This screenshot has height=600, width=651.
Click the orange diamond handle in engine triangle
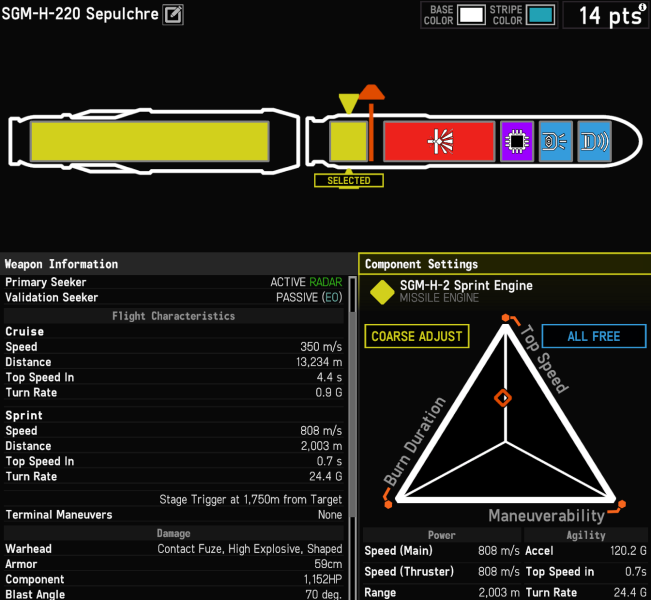(x=503, y=398)
